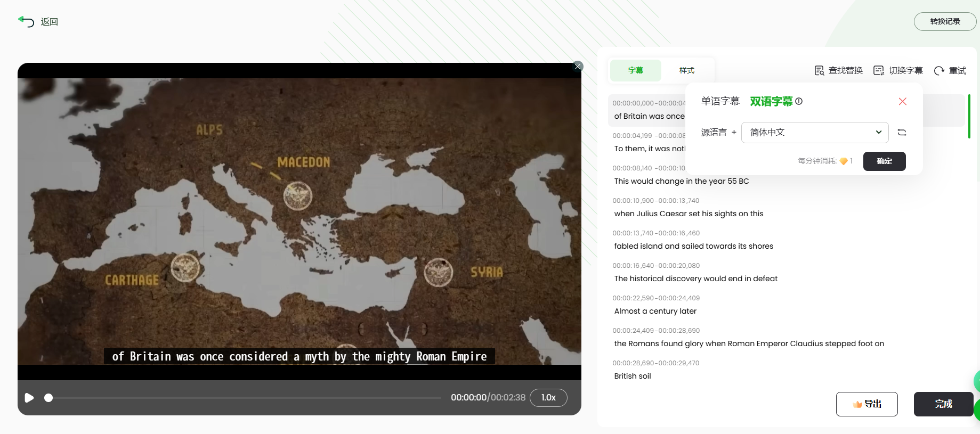Confirm with the 确定 button
Image resolution: width=980 pixels, height=434 pixels.
coord(885,161)
